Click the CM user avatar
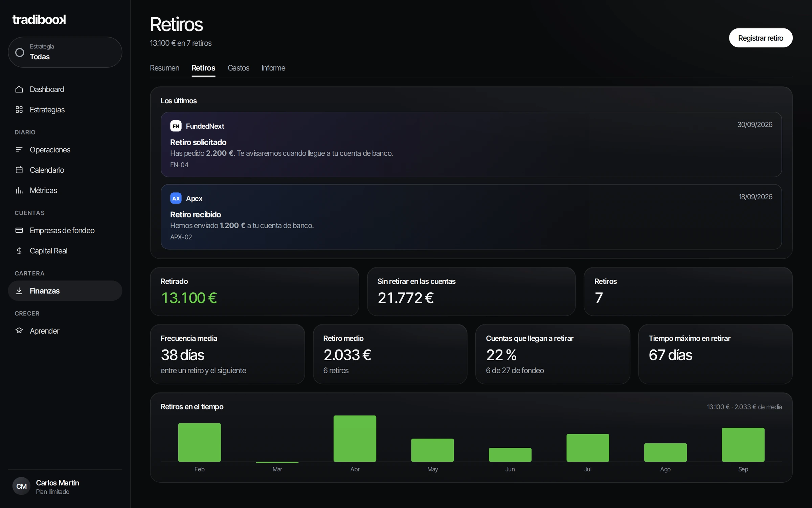This screenshot has height=508, width=812. (x=21, y=486)
